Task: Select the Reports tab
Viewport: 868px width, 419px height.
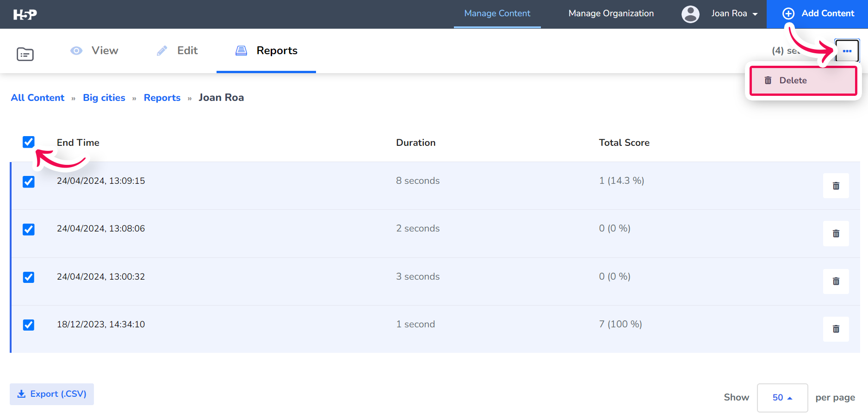Action: click(x=267, y=50)
